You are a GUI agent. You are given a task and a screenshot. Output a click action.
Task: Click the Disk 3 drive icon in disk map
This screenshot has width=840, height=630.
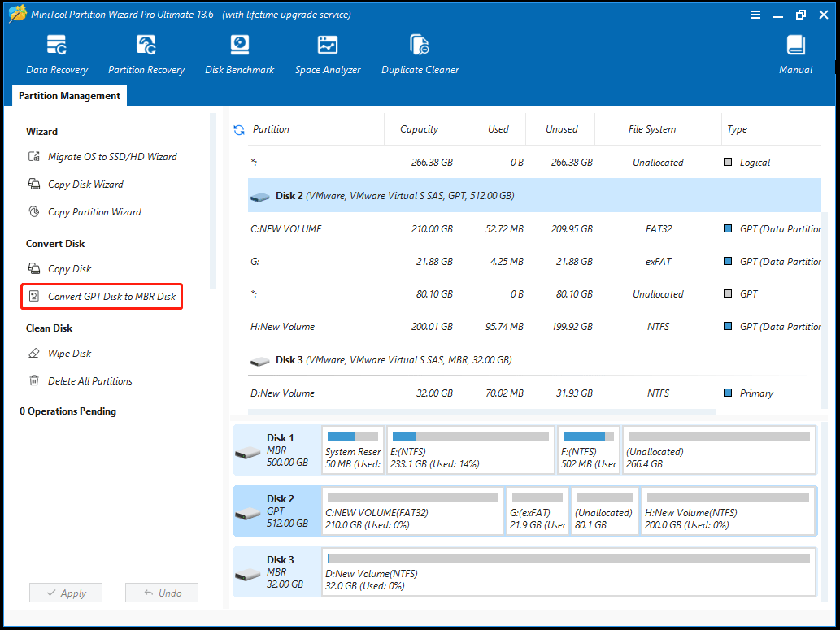247,575
